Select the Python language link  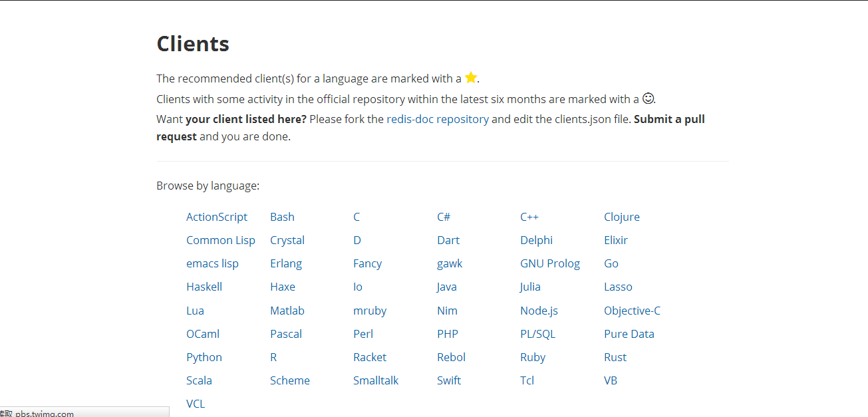click(x=204, y=357)
